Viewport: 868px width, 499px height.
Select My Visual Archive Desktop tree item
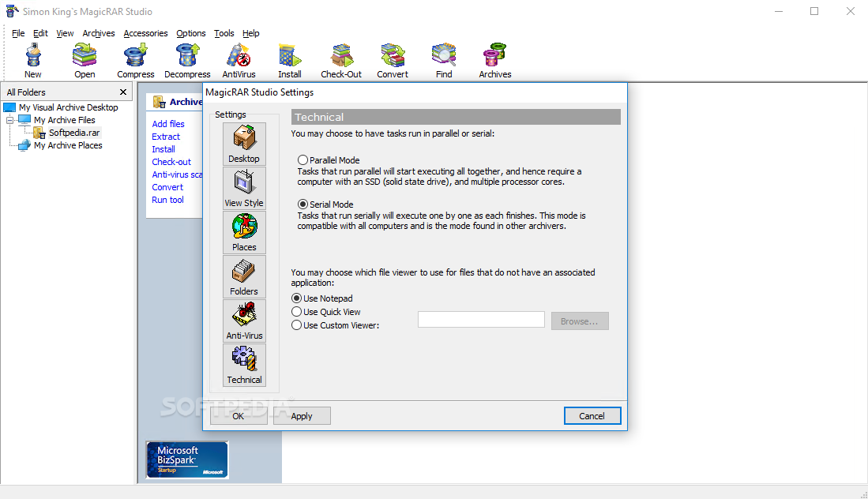coord(69,107)
